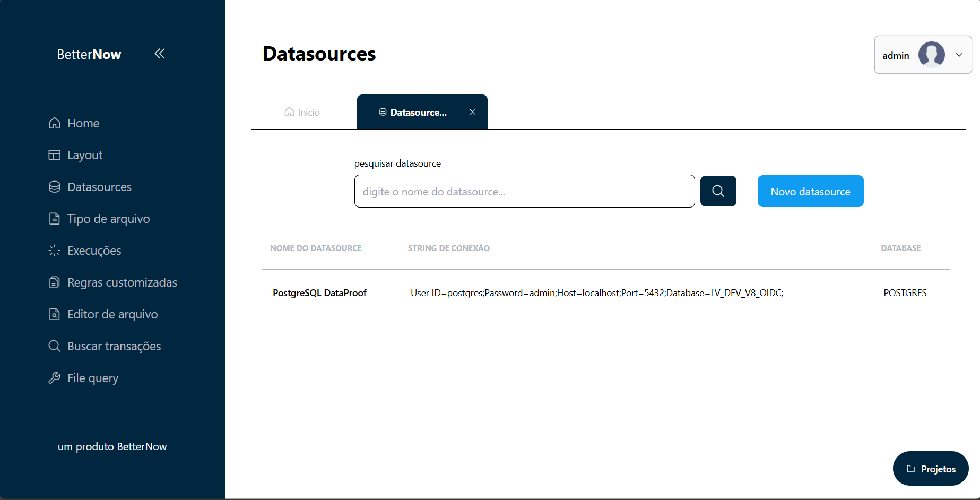Click the Novo datasource button
980x500 pixels.
[x=810, y=191]
